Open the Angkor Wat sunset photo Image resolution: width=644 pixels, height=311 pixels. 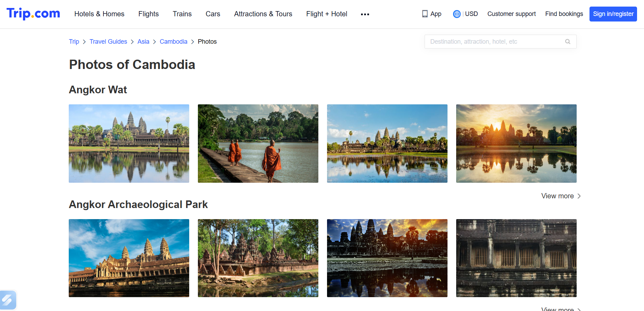(x=516, y=144)
